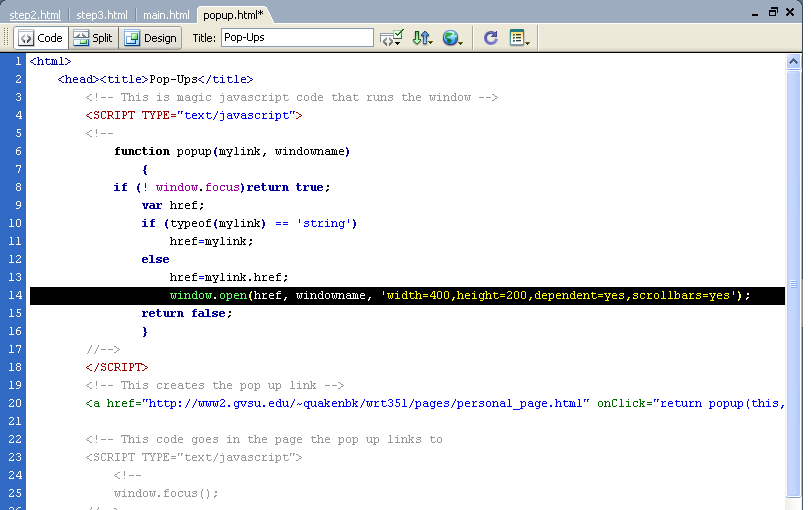811x510 pixels.
Task: Click line number 14 in gutter
Action: coord(15,295)
